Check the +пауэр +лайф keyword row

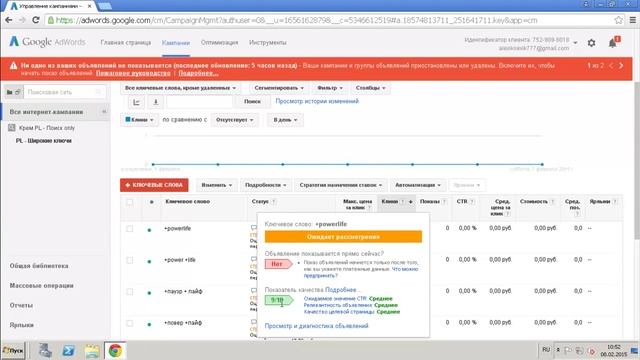[x=130, y=291]
